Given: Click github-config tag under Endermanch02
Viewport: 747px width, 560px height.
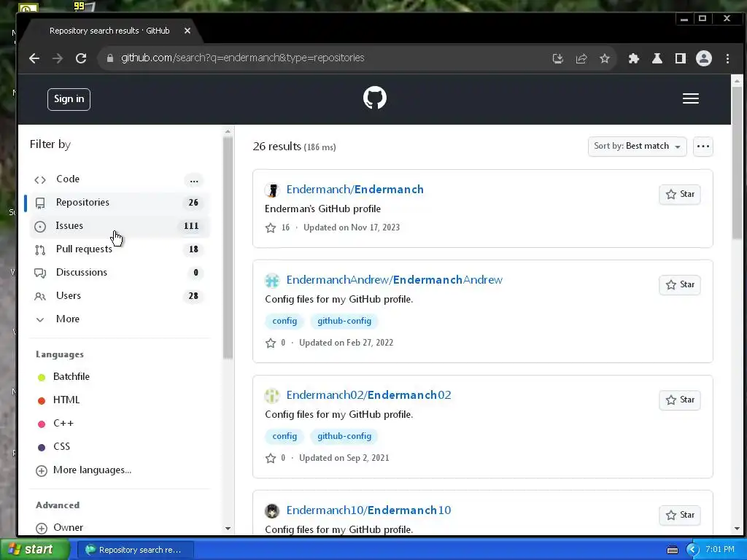Looking at the screenshot, I should (344, 436).
